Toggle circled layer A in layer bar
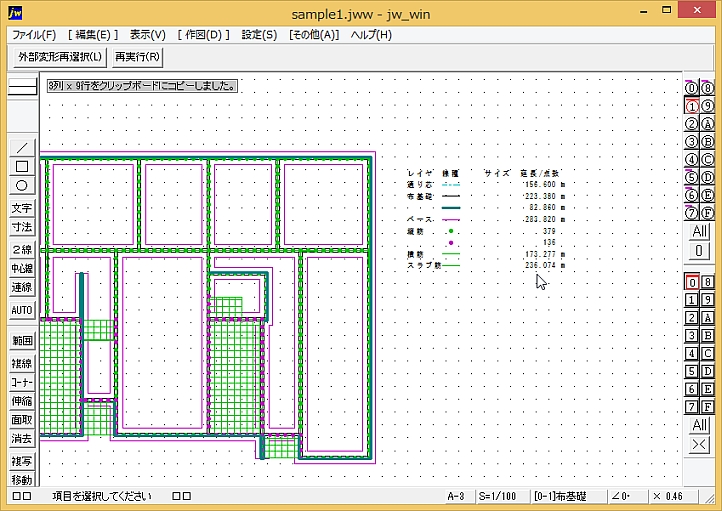 click(x=708, y=124)
